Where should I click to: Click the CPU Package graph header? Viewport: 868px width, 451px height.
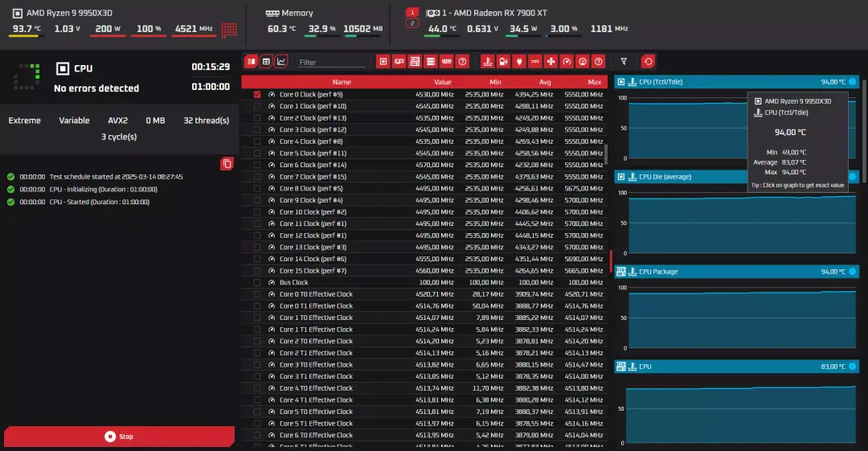pos(737,272)
